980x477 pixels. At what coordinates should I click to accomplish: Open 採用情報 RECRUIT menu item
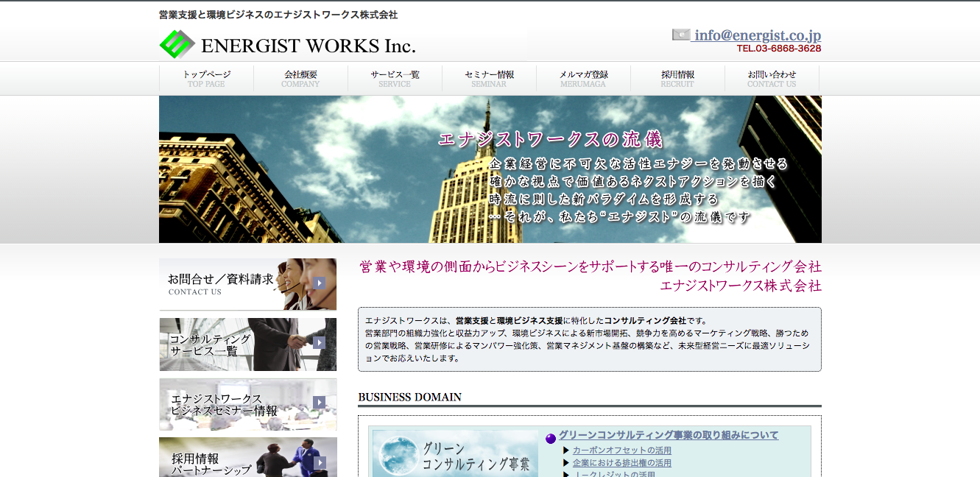coord(677,79)
